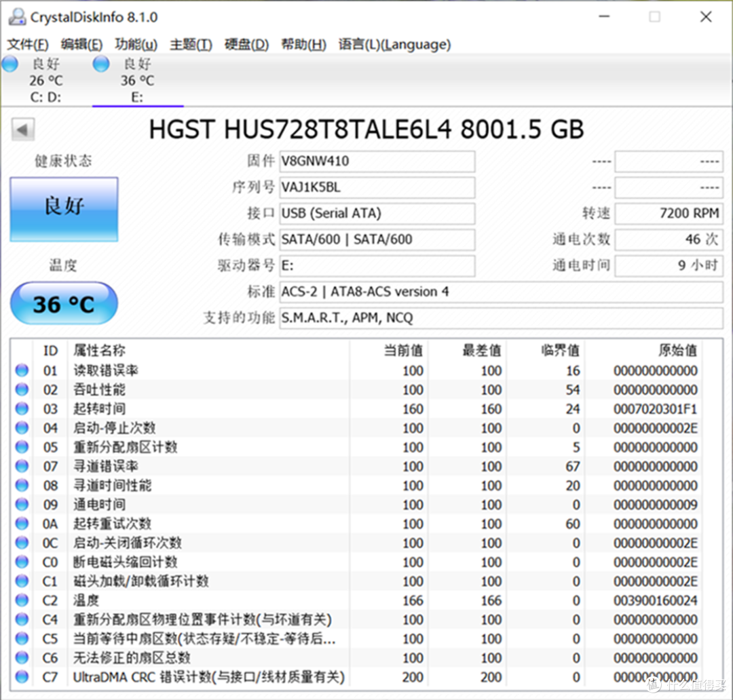Click the power on hours 9 小时
Image resolution: width=733 pixels, height=700 pixels.
coord(669,266)
